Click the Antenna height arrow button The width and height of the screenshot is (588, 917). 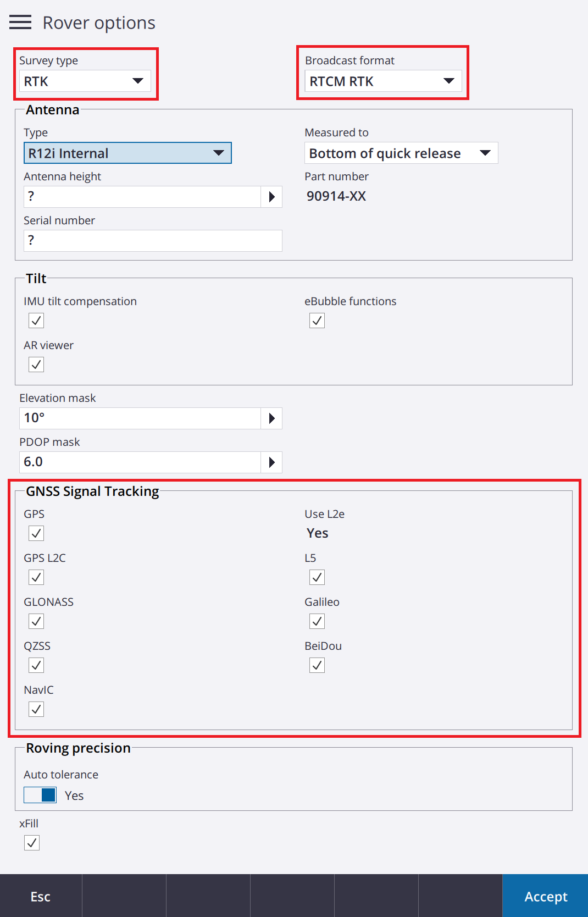pos(271,197)
